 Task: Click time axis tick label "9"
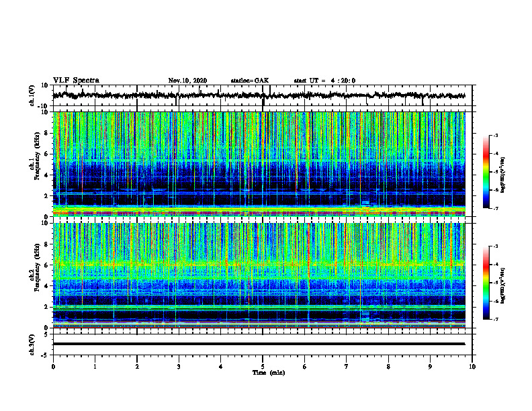click(430, 367)
